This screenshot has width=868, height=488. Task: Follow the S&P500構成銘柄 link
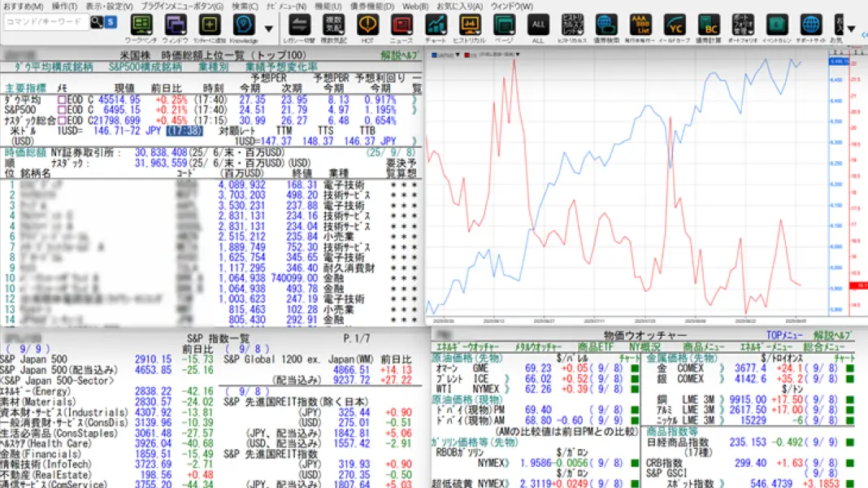click(145, 67)
